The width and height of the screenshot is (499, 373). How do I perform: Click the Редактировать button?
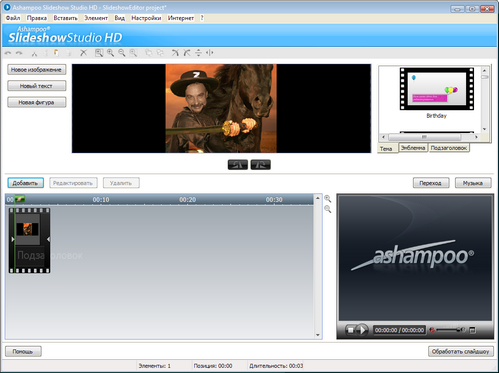(x=73, y=183)
